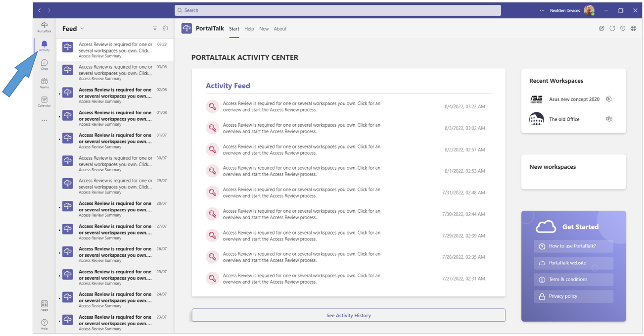Open PortalTalk website link
This screenshot has width=644, height=336.
(573, 263)
